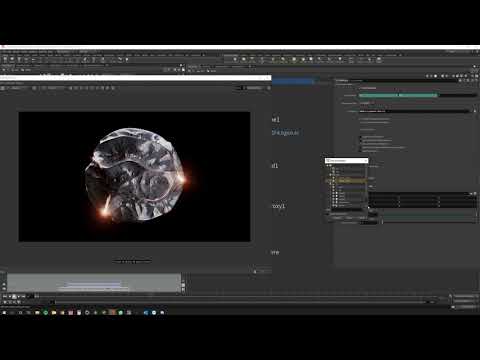Click the node label ending in 'xy1'
This screenshot has width=480, height=360.
(279, 206)
